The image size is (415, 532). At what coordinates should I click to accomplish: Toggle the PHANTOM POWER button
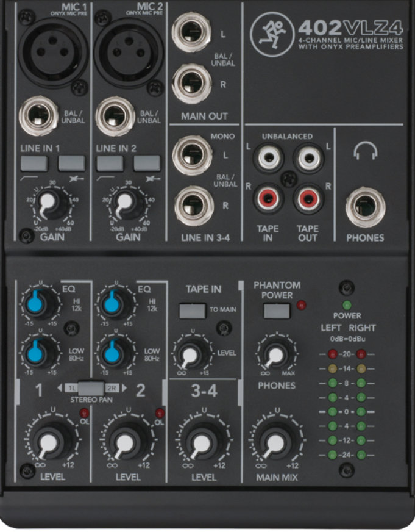click(277, 311)
